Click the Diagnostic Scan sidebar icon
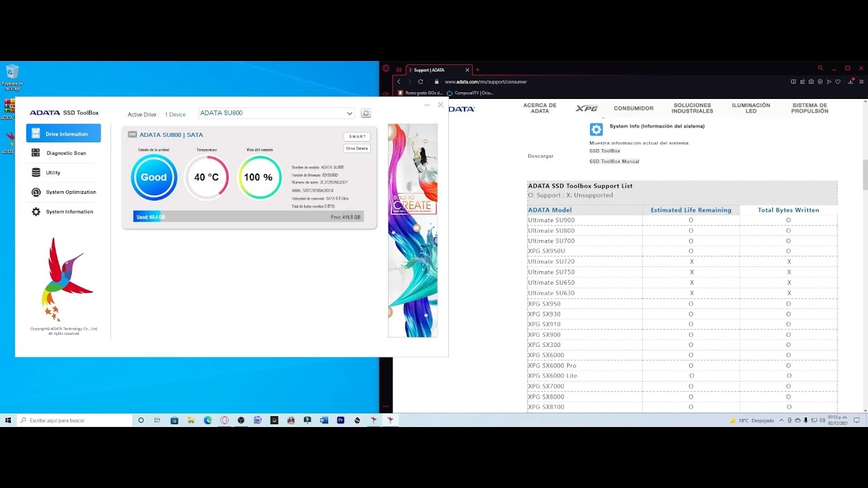 (x=36, y=153)
